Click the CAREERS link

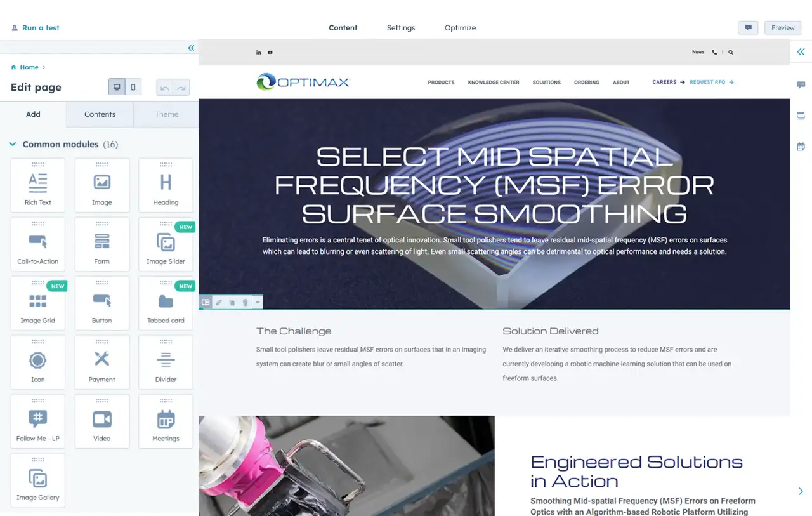[669, 82]
